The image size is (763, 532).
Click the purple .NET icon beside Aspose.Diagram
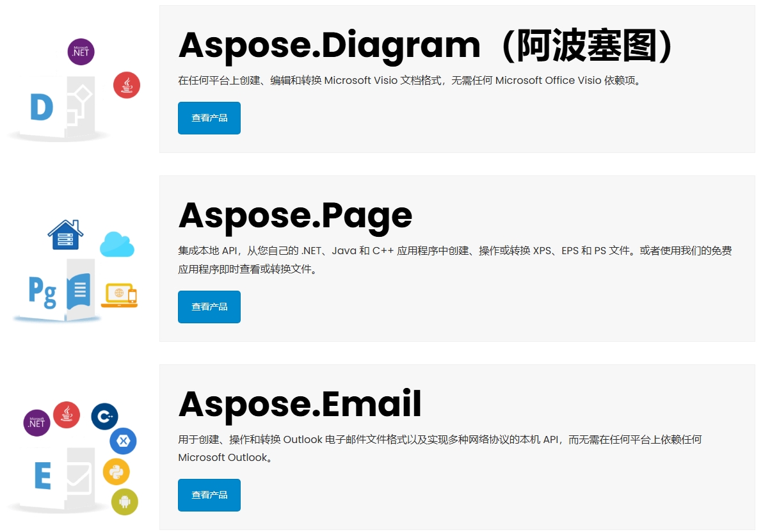coord(81,52)
